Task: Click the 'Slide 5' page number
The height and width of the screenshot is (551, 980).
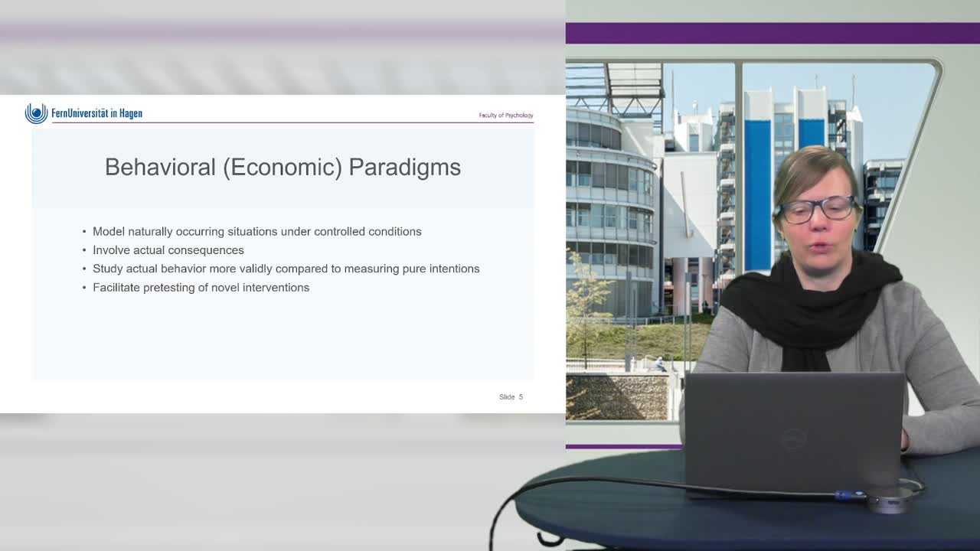Action: coord(511,396)
